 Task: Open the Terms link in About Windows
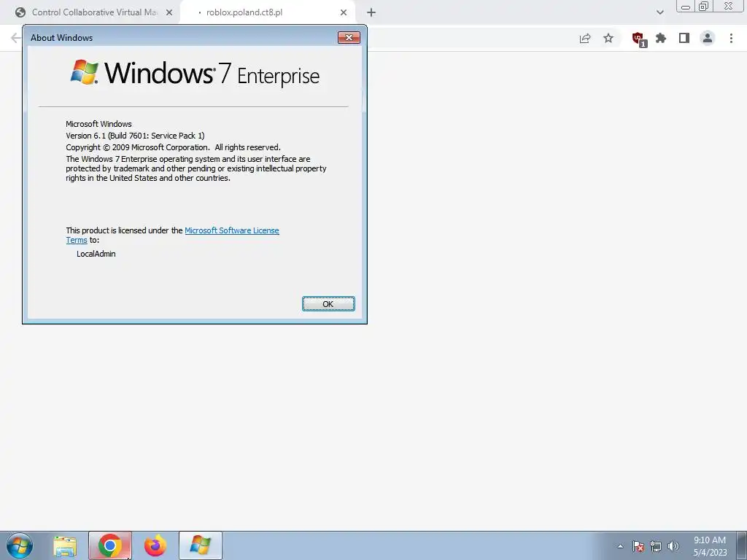(76, 240)
